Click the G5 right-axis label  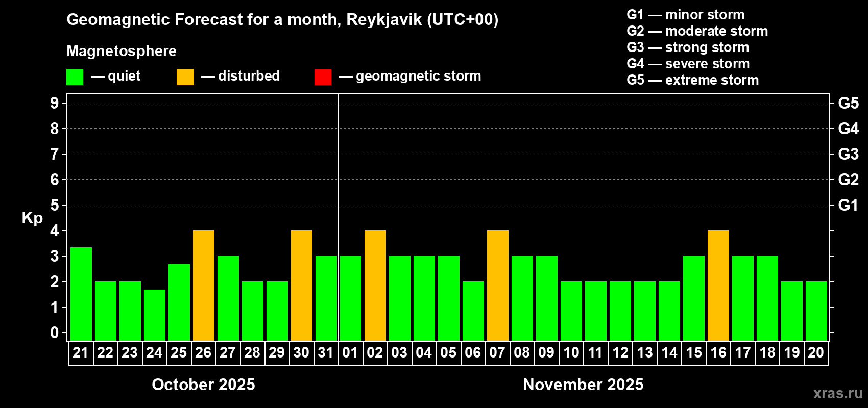(x=849, y=103)
